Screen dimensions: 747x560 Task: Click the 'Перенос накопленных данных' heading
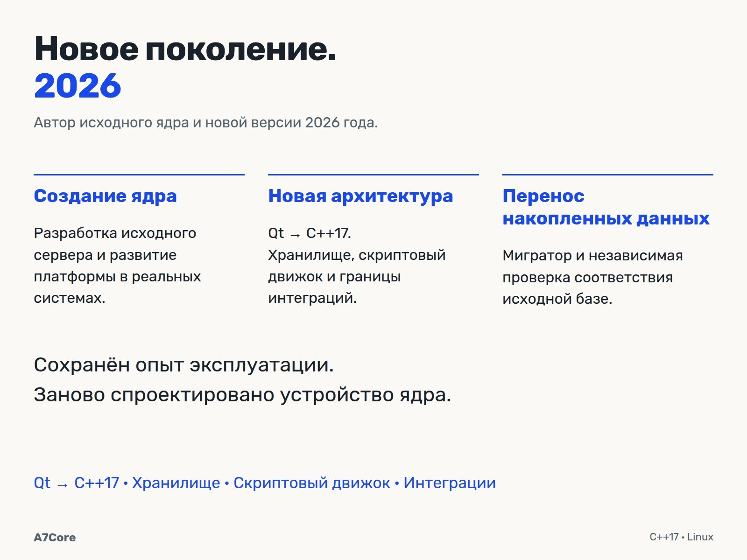click(606, 207)
